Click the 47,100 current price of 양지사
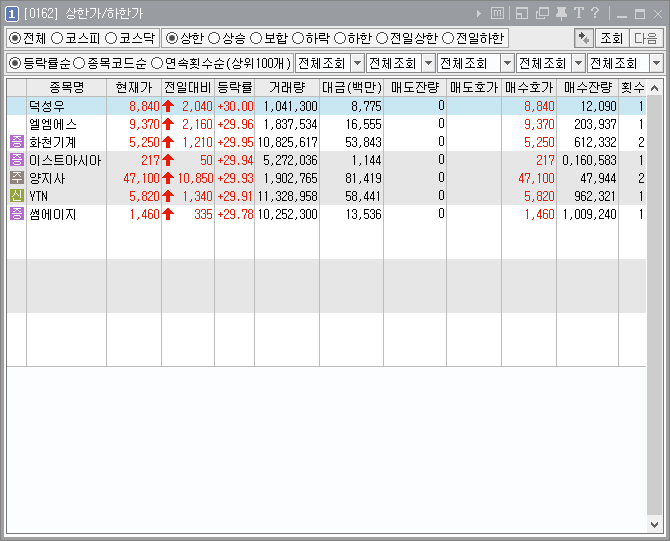The image size is (670, 541). [141, 178]
